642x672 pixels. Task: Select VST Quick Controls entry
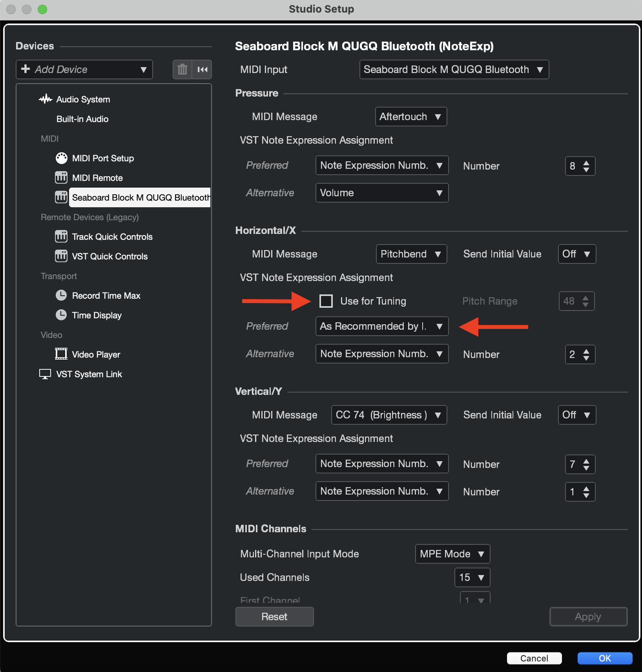pos(110,256)
